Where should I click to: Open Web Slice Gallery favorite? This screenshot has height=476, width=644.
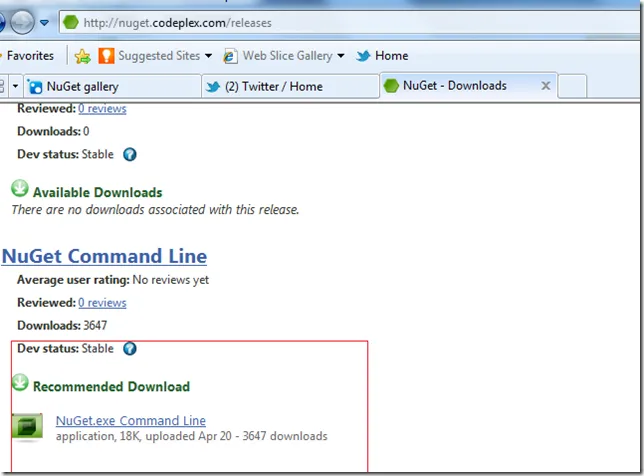288,55
